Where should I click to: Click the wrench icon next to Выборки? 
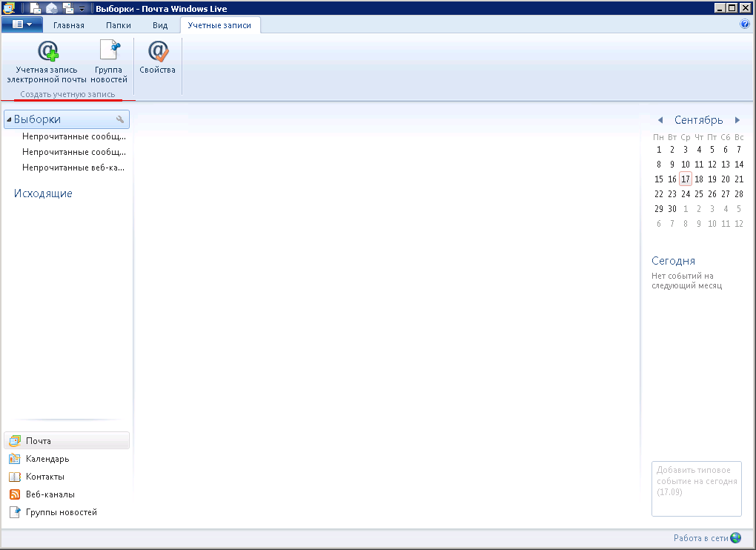tap(120, 119)
